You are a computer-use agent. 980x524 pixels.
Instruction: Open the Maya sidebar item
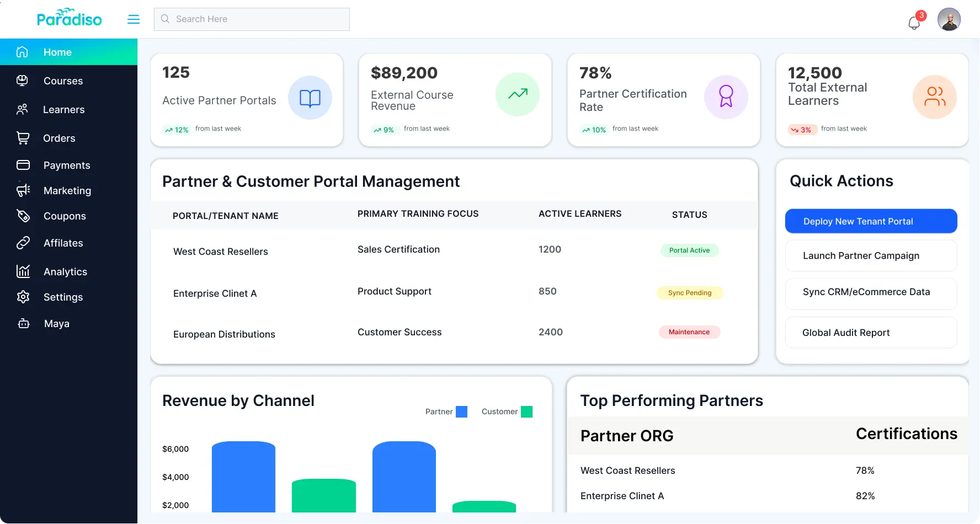click(57, 323)
